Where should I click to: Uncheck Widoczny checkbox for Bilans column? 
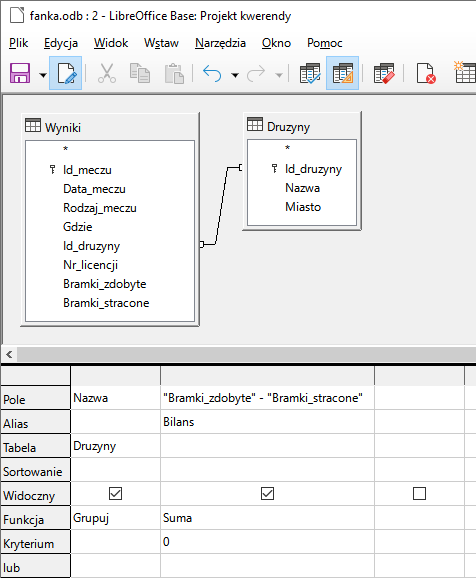pyautogui.click(x=267, y=493)
